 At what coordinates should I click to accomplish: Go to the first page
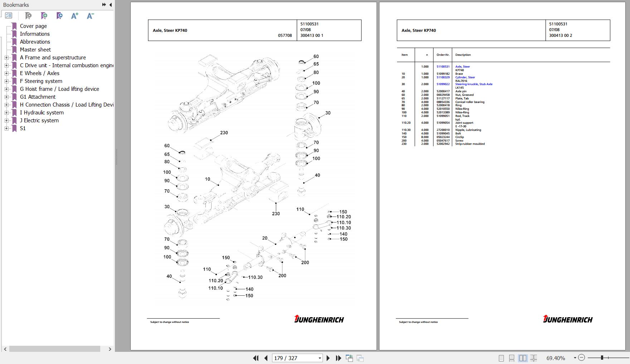click(256, 358)
